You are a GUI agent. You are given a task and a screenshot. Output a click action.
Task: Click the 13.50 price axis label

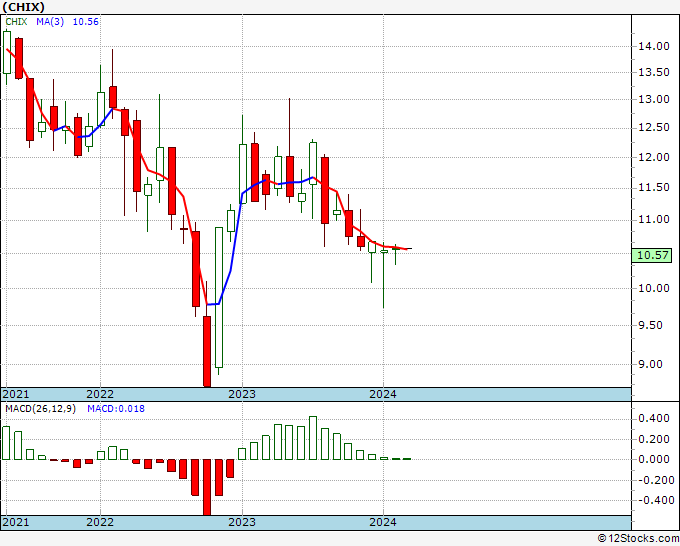point(654,72)
